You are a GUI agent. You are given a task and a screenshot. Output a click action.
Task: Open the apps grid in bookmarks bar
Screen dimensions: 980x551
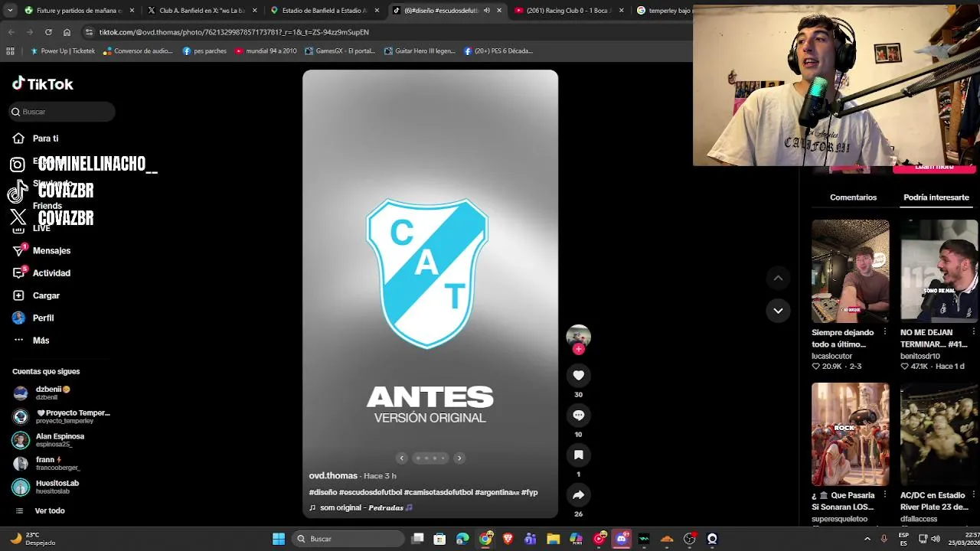[x=10, y=51]
